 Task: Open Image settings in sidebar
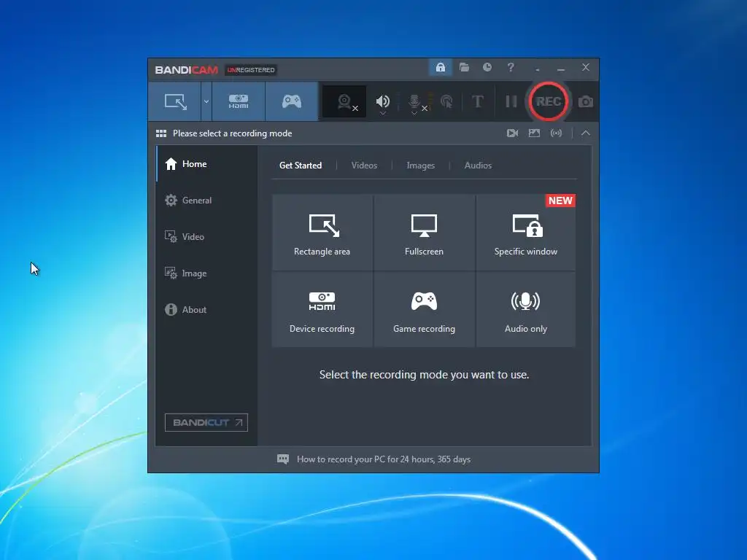[206, 273]
